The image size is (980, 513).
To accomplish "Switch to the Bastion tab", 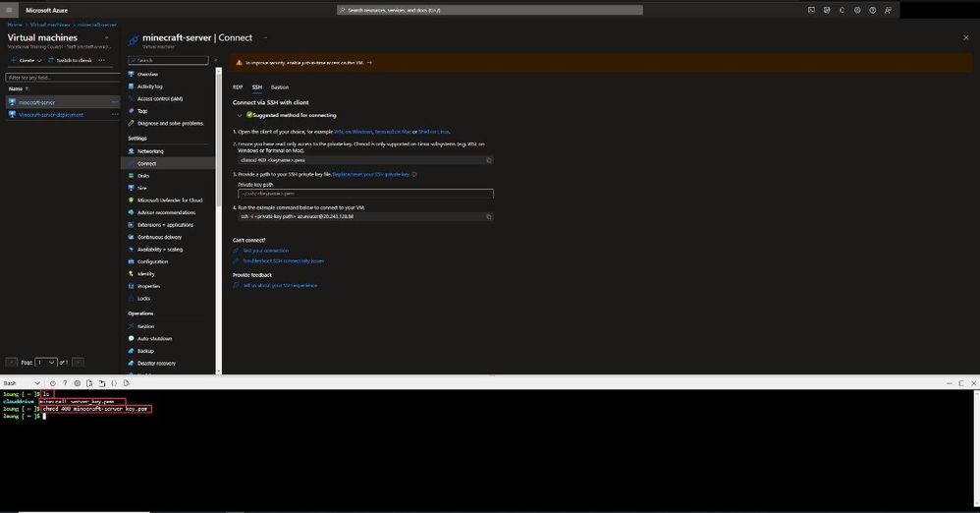I will pos(280,86).
